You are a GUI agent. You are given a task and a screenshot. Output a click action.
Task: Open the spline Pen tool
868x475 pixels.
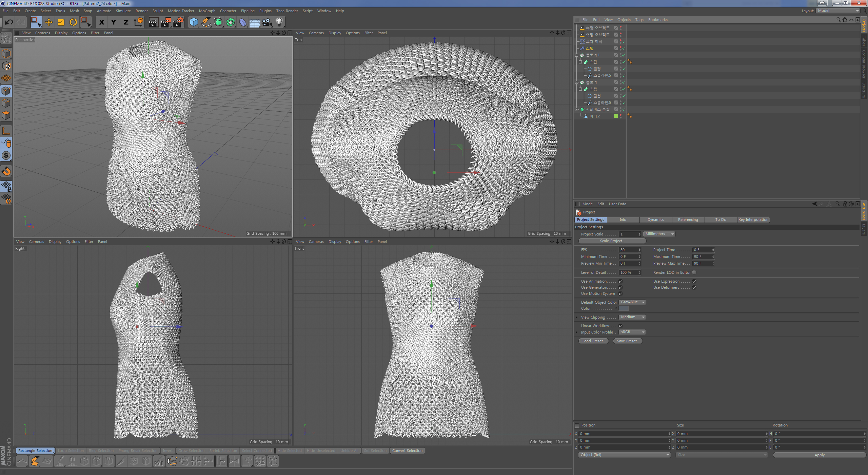[x=206, y=22]
